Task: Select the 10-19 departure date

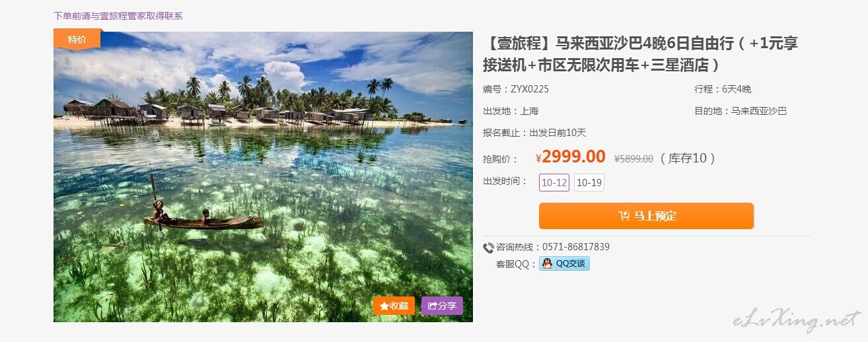Action: click(x=589, y=183)
